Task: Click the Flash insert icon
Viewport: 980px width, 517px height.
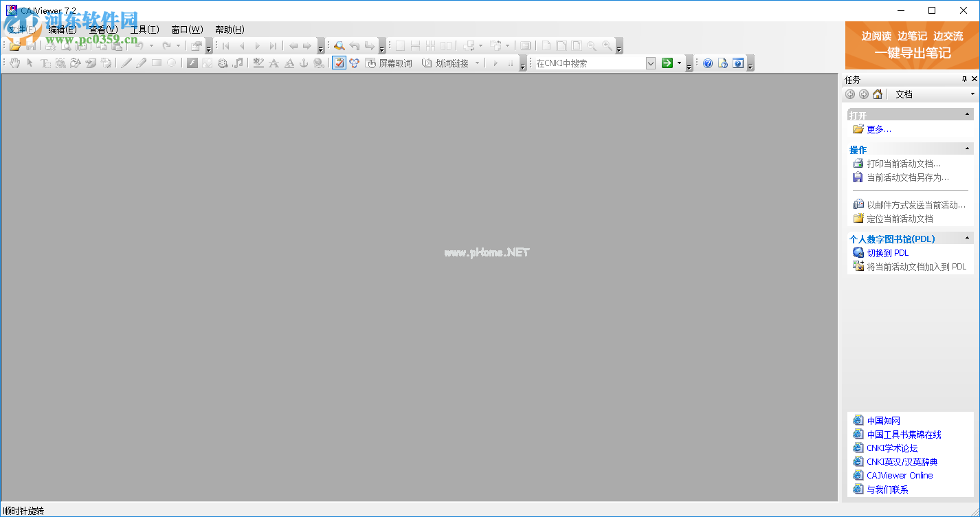Action: (192, 63)
